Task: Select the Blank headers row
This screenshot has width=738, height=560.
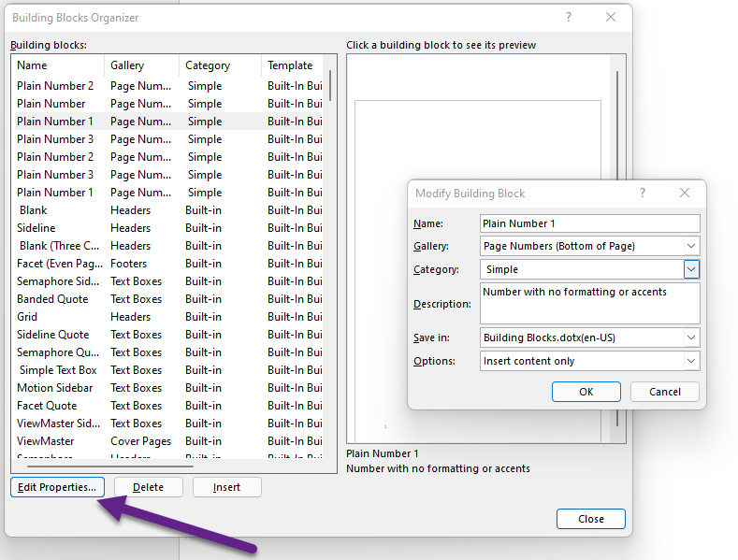Action: (x=169, y=210)
